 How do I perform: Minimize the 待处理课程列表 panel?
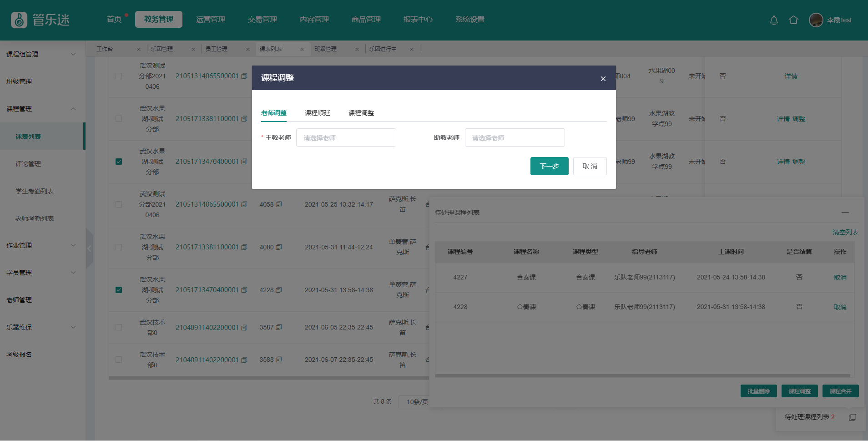pyautogui.click(x=845, y=212)
